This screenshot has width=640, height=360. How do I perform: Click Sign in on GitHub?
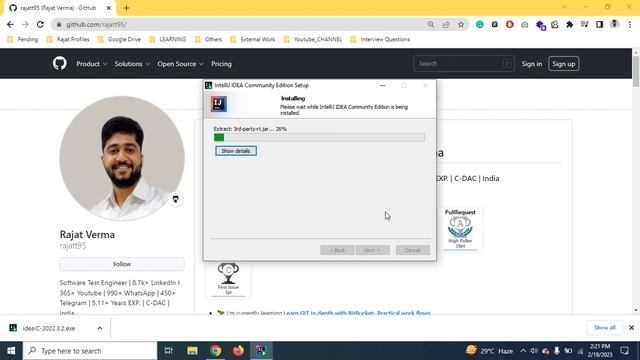click(531, 64)
